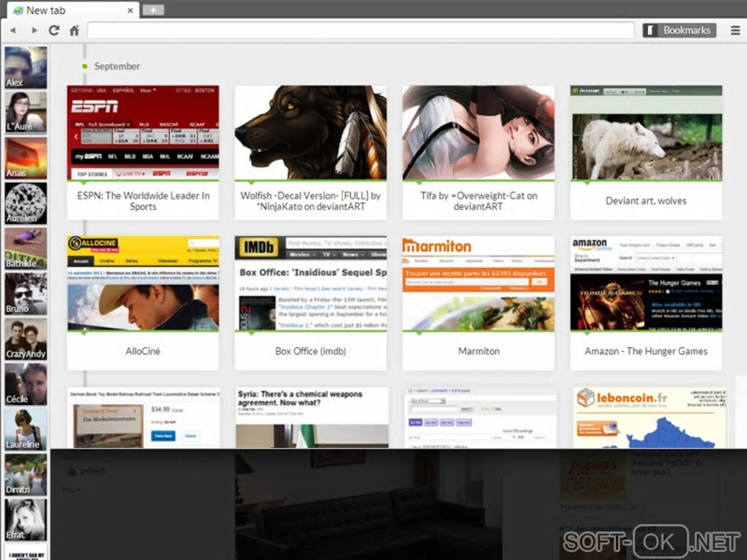Click the 'Marmiton' caption text
This screenshot has height=560, width=747.
[x=479, y=351]
